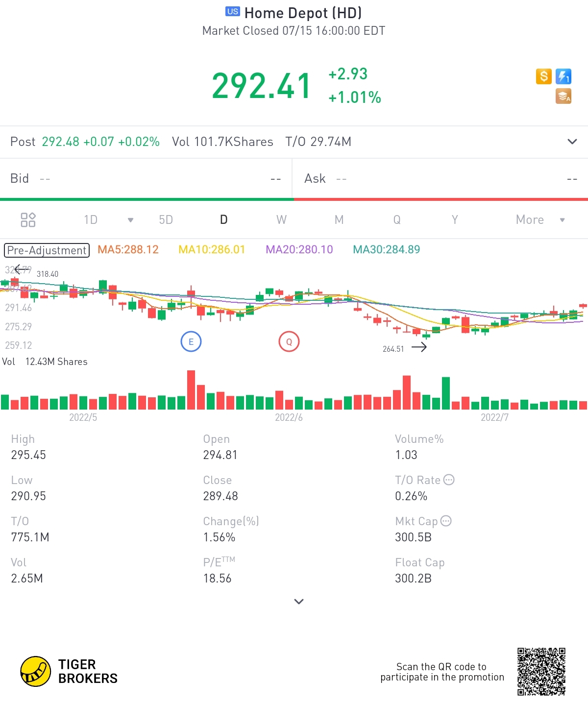Tap the Ask price row
This screenshot has width=588, height=728.
[x=441, y=178]
